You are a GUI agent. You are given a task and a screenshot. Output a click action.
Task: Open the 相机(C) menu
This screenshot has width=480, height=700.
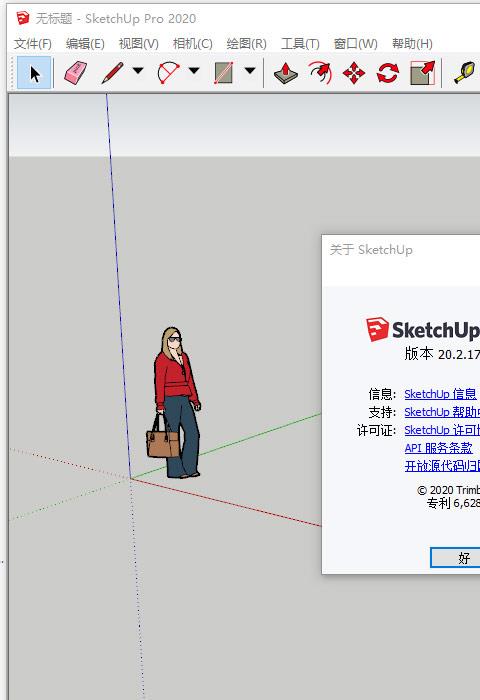[192, 44]
